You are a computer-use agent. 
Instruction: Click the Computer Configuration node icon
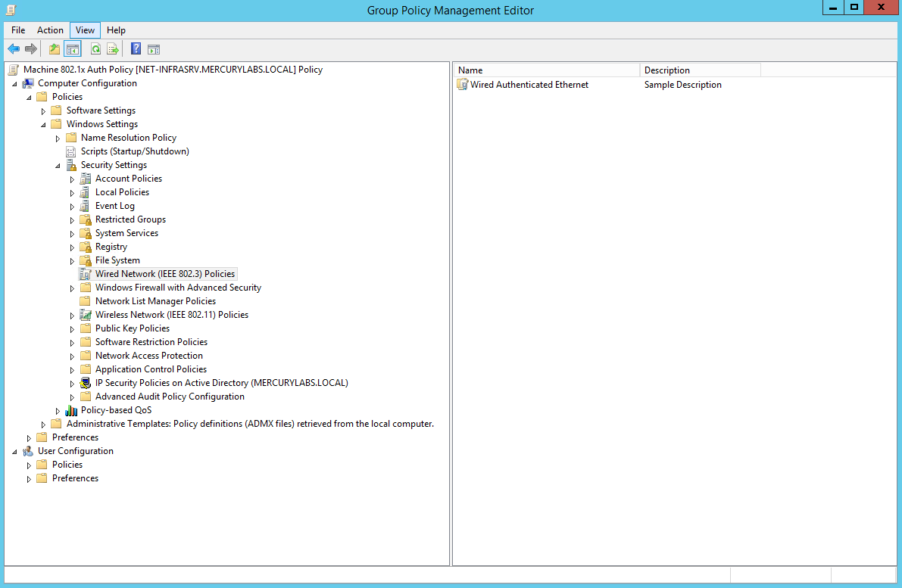[x=27, y=83]
